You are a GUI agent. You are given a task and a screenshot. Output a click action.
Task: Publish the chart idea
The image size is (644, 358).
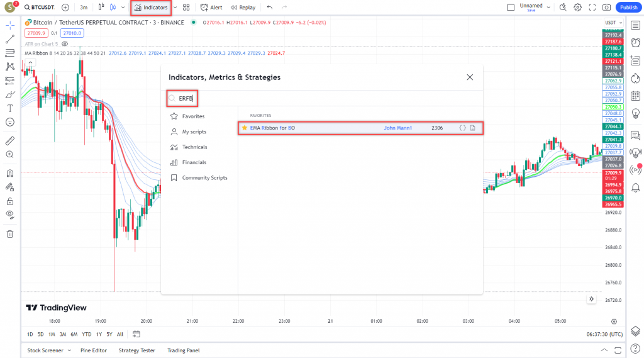pos(628,8)
